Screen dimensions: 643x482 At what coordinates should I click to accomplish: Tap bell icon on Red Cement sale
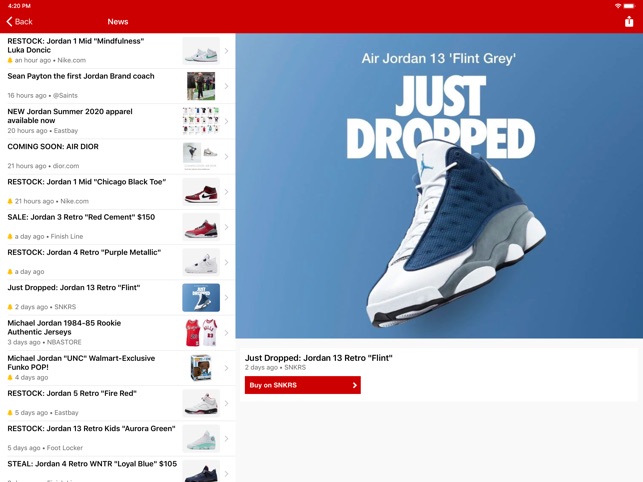coord(11,236)
